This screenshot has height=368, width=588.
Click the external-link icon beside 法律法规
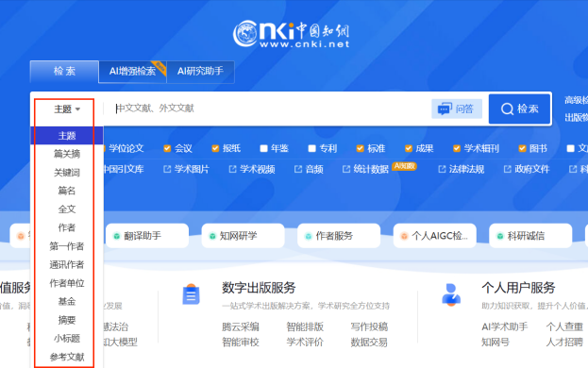(442, 170)
